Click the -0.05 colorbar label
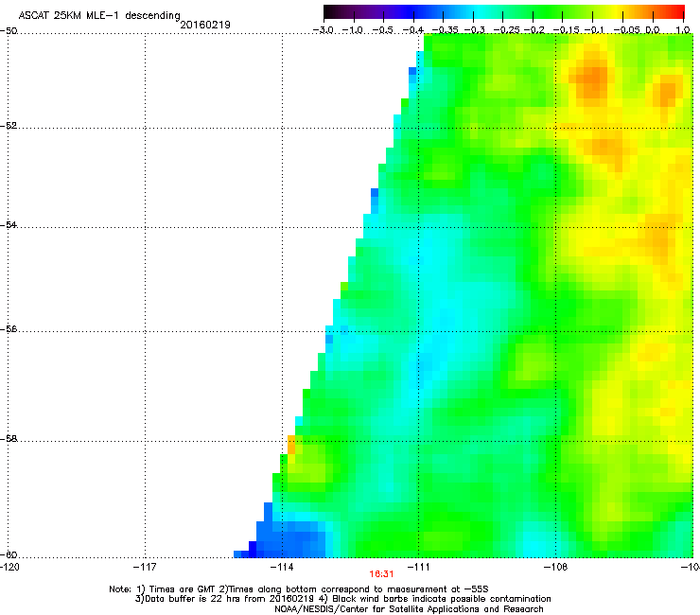 click(626, 30)
